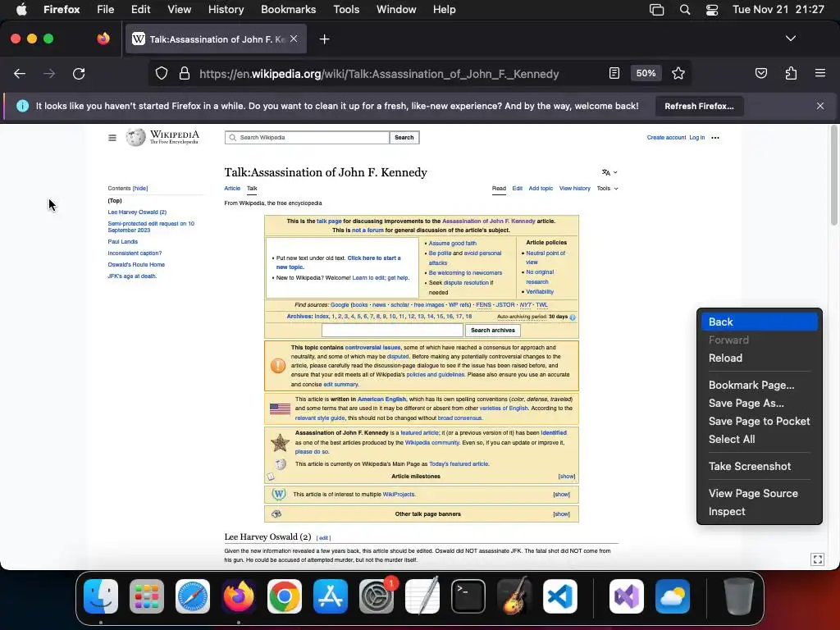Image resolution: width=840 pixels, height=630 pixels.
Task: Click the padlock site security icon
Action: click(185, 73)
